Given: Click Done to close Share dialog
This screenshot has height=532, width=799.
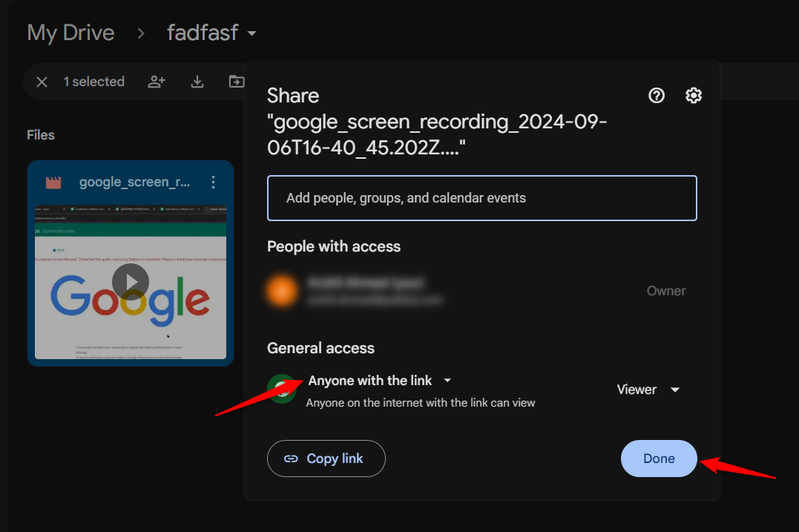Looking at the screenshot, I should pos(659,459).
